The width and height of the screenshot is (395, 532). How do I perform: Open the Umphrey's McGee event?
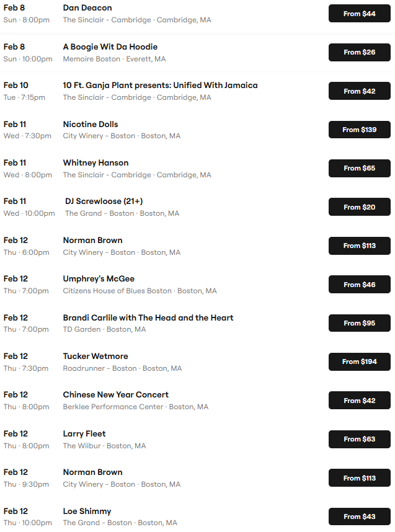pyautogui.click(x=99, y=279)
